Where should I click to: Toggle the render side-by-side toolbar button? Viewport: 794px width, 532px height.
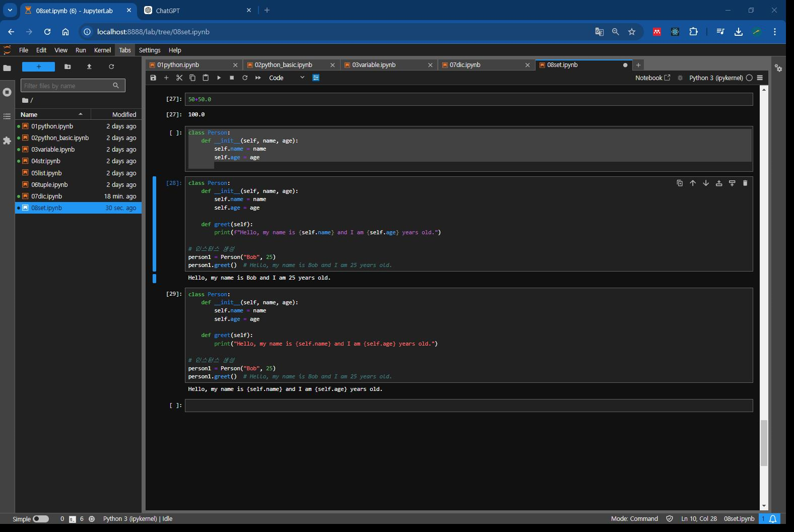316,78
